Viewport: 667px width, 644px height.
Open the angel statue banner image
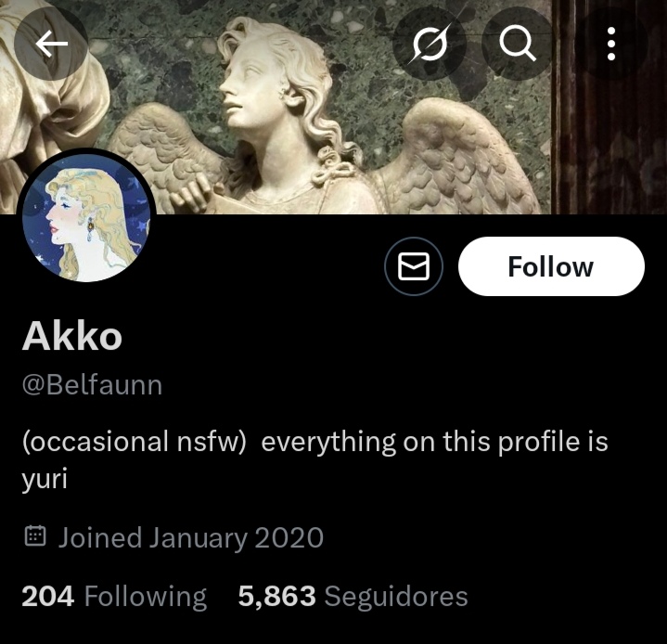tap(334, 107)
